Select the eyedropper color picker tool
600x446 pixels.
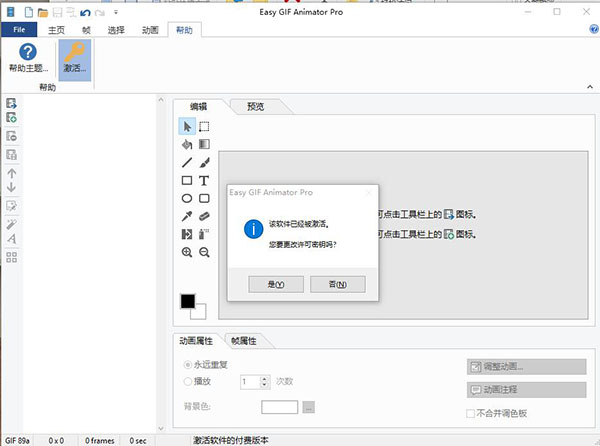(187, 216)
